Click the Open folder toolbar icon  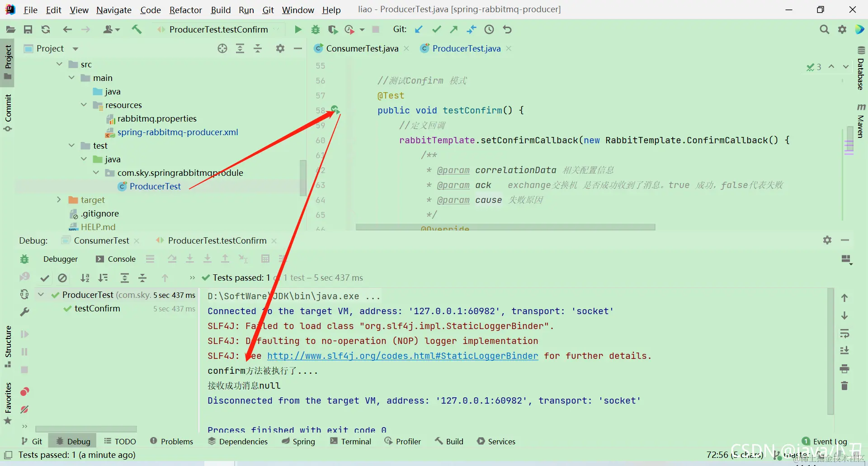click(10, 29)
